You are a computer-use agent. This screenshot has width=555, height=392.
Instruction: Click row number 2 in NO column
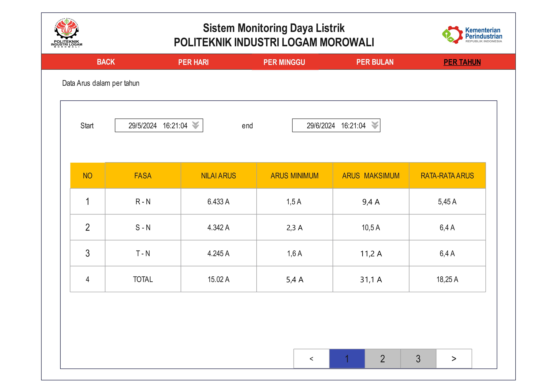click(x=88, y=227)
